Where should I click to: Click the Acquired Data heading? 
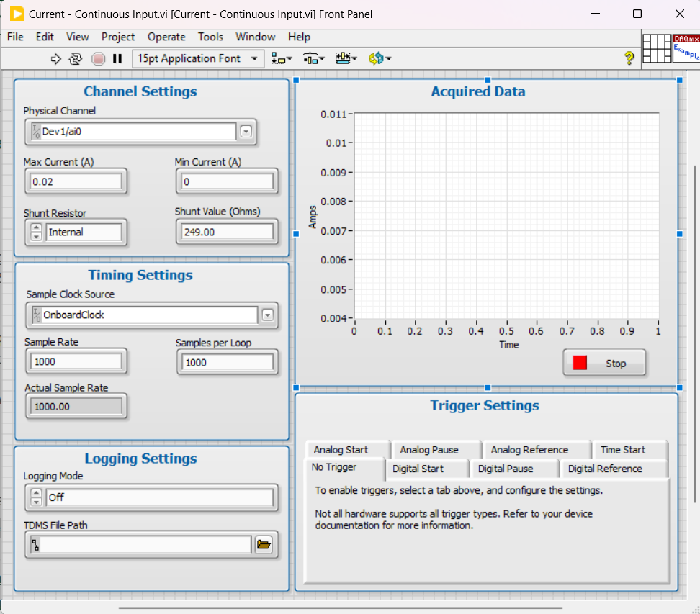[x=478, y=91]
